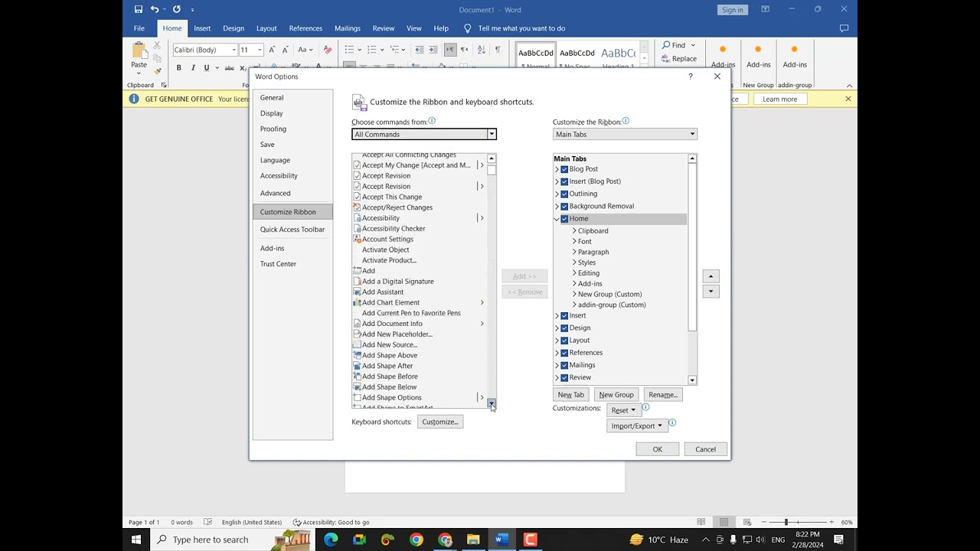Click the Replace icon in ribbon
This screenshot has width=980, height=551.
coord(667,59)
